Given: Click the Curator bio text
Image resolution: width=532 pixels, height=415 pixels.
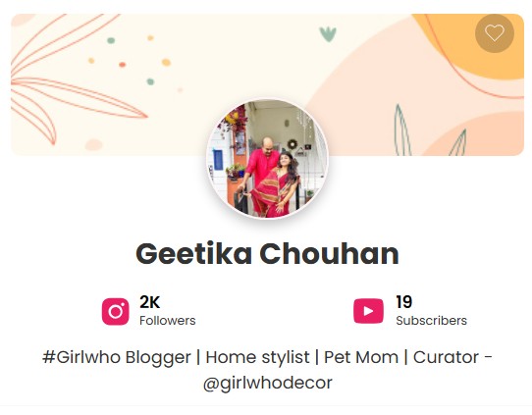Looking at the screenshot, I should (446, 357).
